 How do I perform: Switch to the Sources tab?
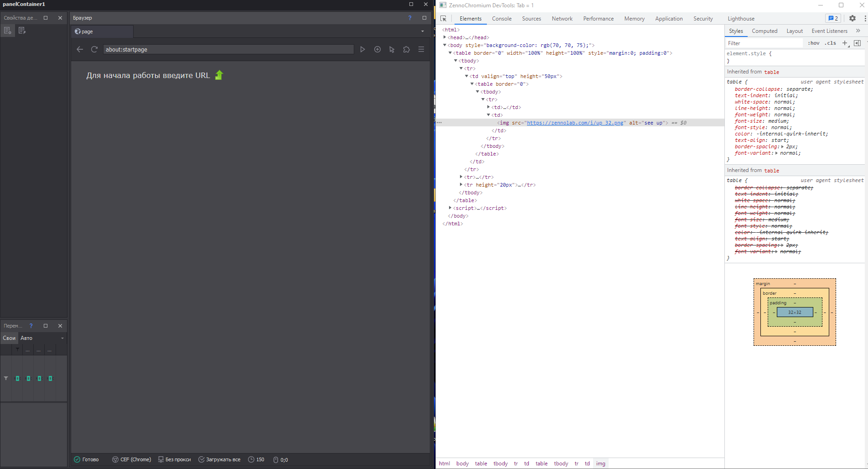(x=532, y=19)
